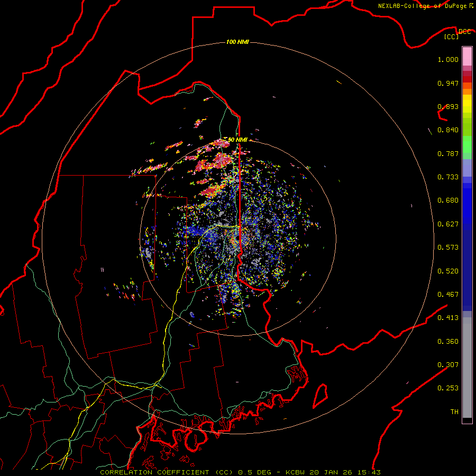This screenshot has height=476, width=476.
Task: Click the 0.5 DEG elevation text in caption
Action: coord(255,472)
